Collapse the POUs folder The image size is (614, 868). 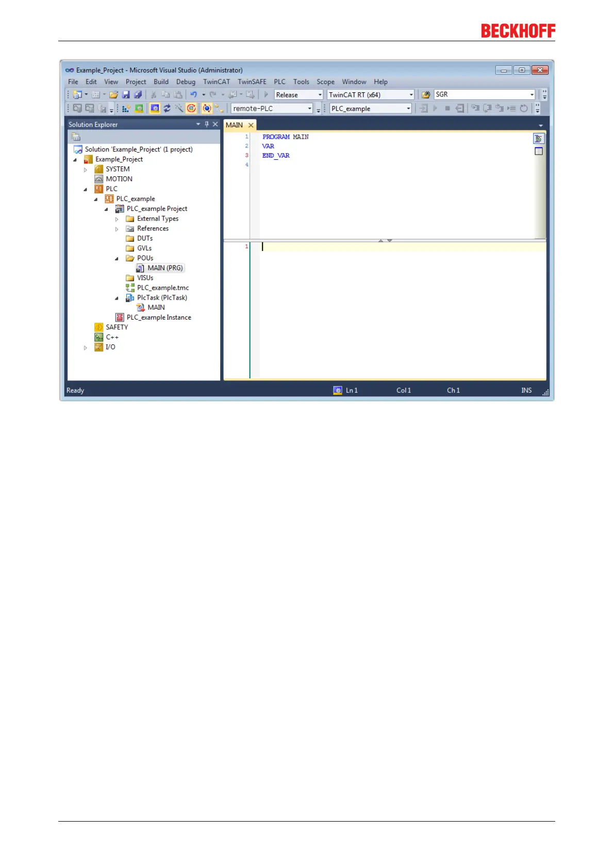(x=117, y=259)
